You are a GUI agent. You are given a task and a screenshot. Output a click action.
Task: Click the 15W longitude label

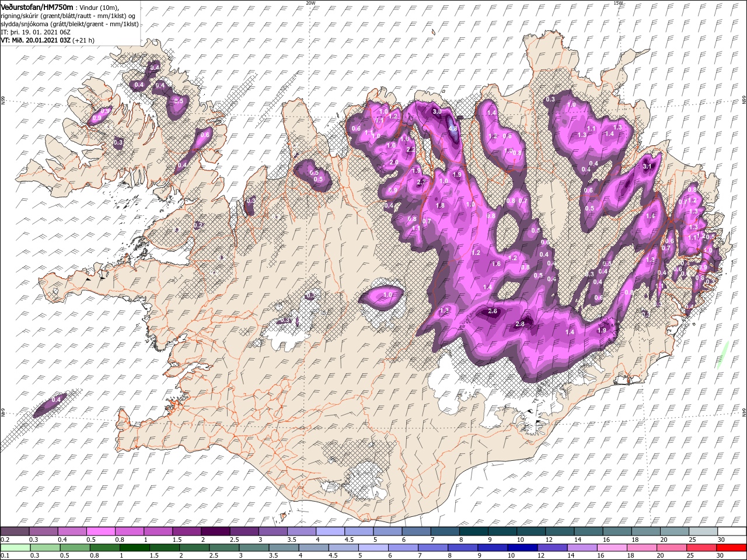(x=618, y=3)
